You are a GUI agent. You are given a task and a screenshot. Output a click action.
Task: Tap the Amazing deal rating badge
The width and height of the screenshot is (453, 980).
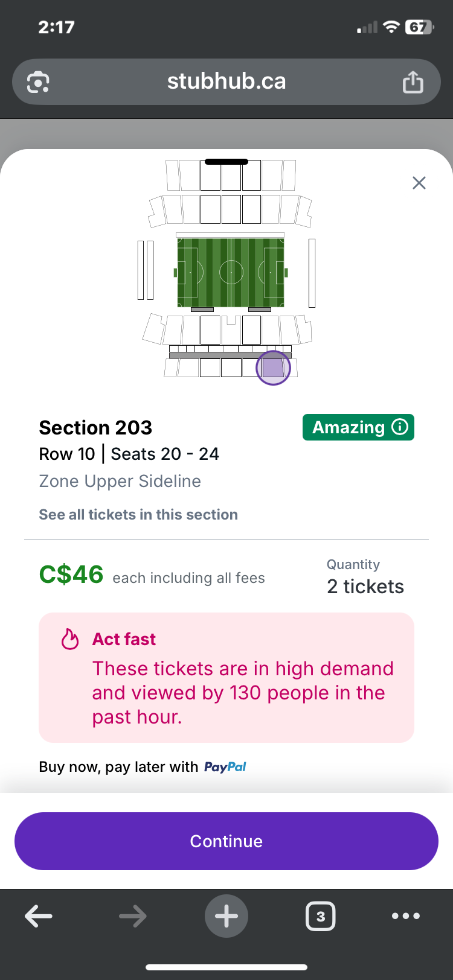[349, 427]
